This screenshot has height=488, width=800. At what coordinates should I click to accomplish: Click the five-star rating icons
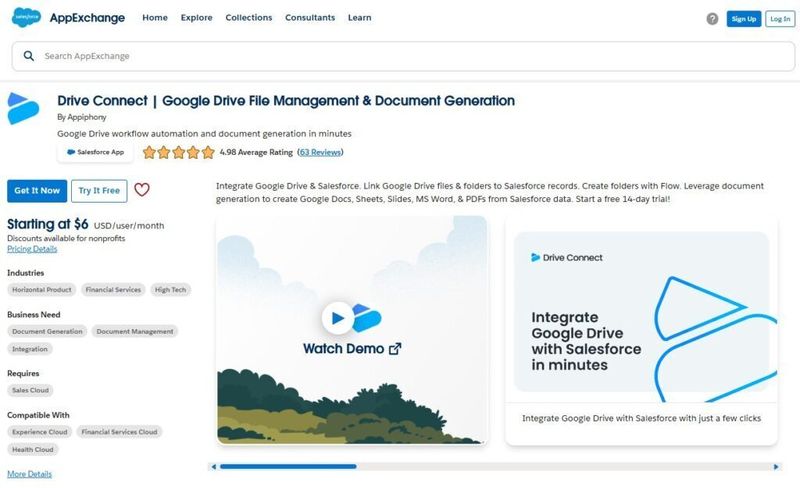179,152
